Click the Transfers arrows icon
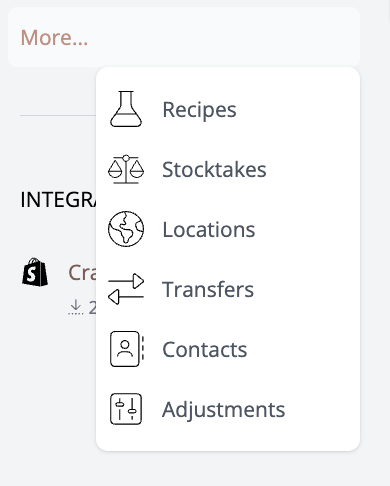Viewport: 390px width, 486px height. [x=126, y=289]
